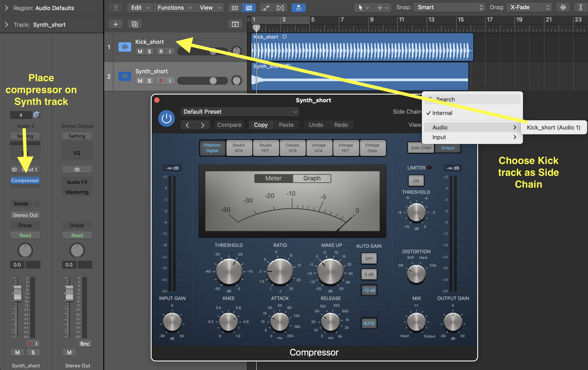Click the compressor power bypass button
The width and height of the screenshot is (588, 370).
166,119
